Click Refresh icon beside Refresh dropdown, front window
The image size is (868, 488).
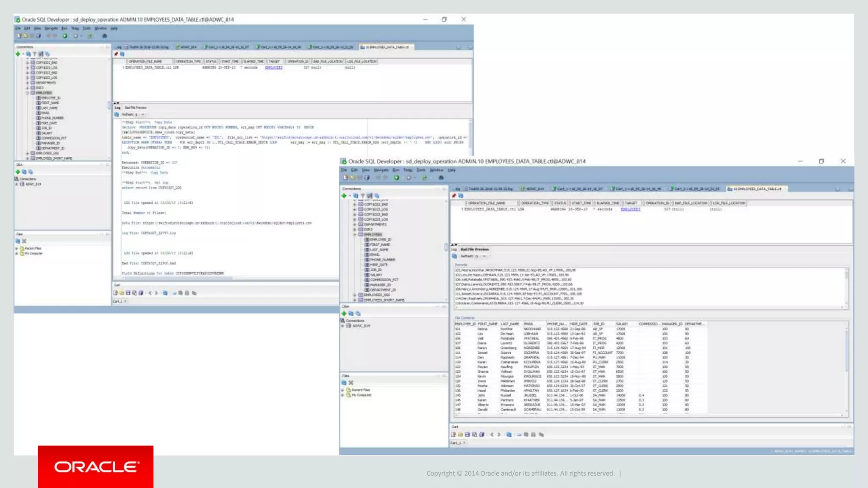tap(454, 256)
